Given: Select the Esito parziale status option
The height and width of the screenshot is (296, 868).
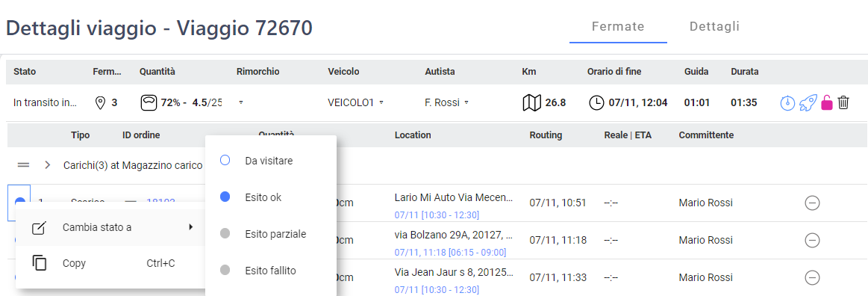Looking at the screenshot, I should [x=271, y=234].
